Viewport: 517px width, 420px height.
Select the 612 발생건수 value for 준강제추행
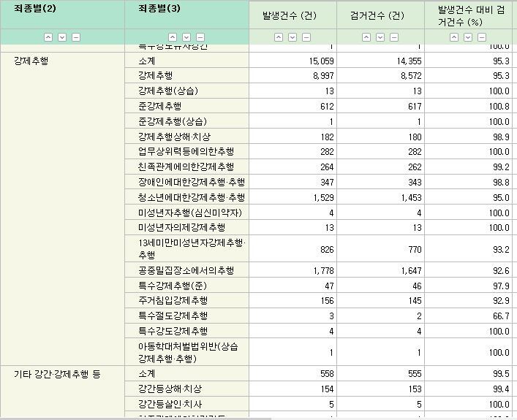327,106
